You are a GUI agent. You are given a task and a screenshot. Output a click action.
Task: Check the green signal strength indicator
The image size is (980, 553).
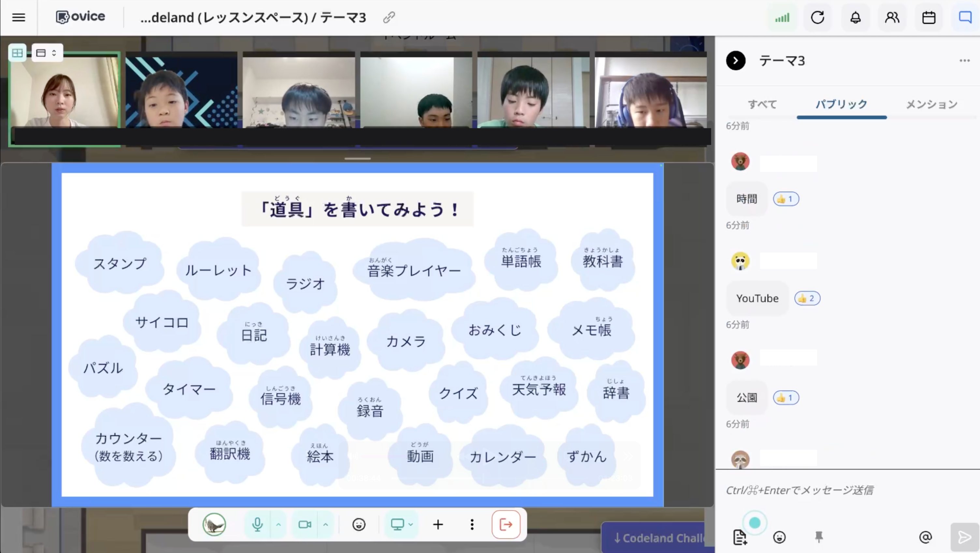[782, 18]
